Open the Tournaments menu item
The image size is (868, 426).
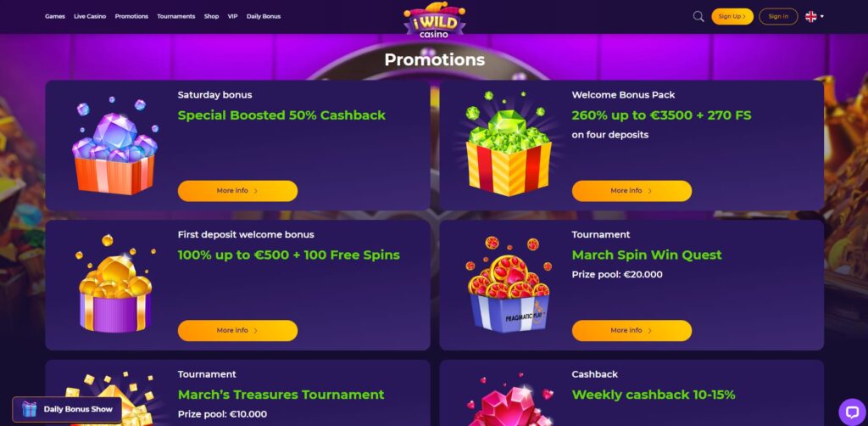point(176,17)
